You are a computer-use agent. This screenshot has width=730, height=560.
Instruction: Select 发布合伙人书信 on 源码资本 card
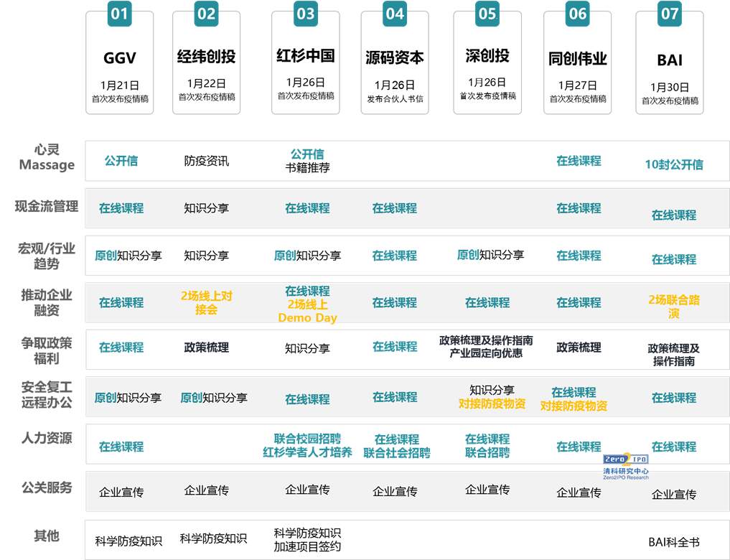[395, 98]
